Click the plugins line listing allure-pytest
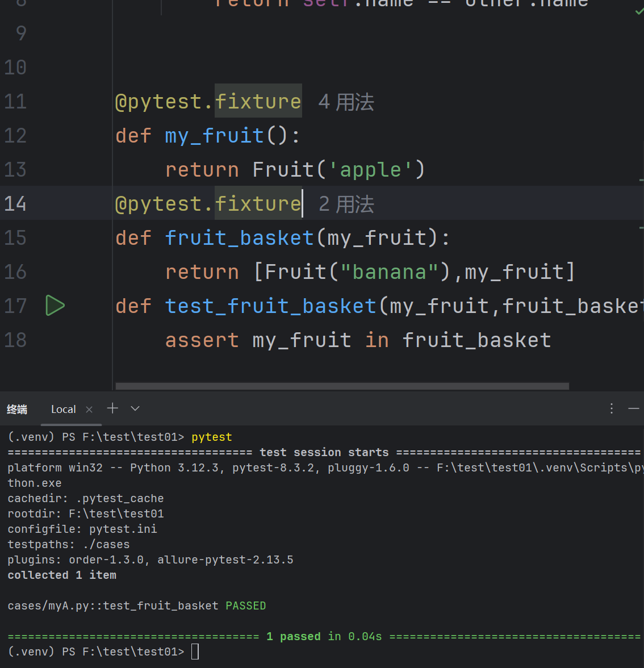This screenshot has height=668, width=644. 150,560
